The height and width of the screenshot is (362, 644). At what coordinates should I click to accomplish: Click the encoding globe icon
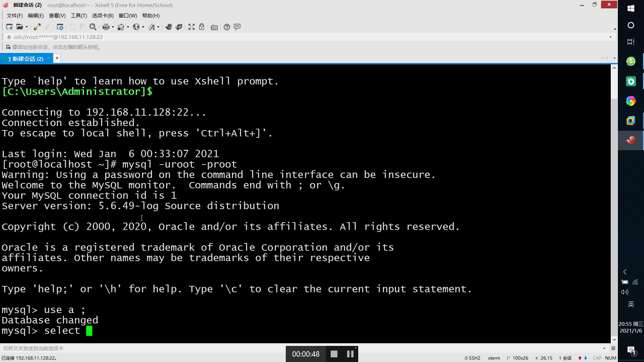136,27
